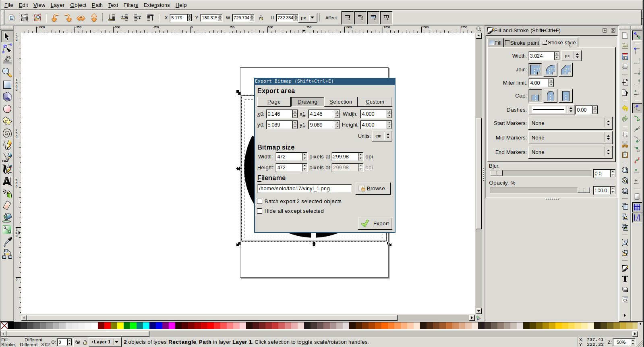Click the Browse... button
644x347 pixels.
coord(373,189)
